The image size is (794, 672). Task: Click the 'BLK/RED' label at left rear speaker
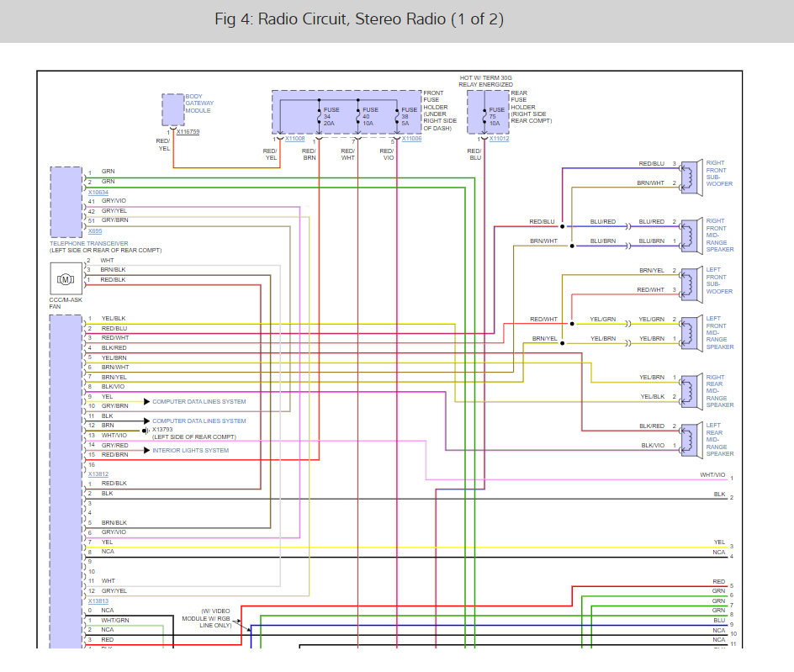[x=652, y=426]
